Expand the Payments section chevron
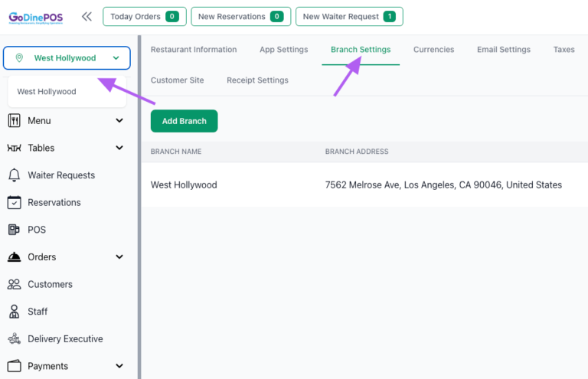Viewport: 588px width, 379px height. click(x=119, y=366)
